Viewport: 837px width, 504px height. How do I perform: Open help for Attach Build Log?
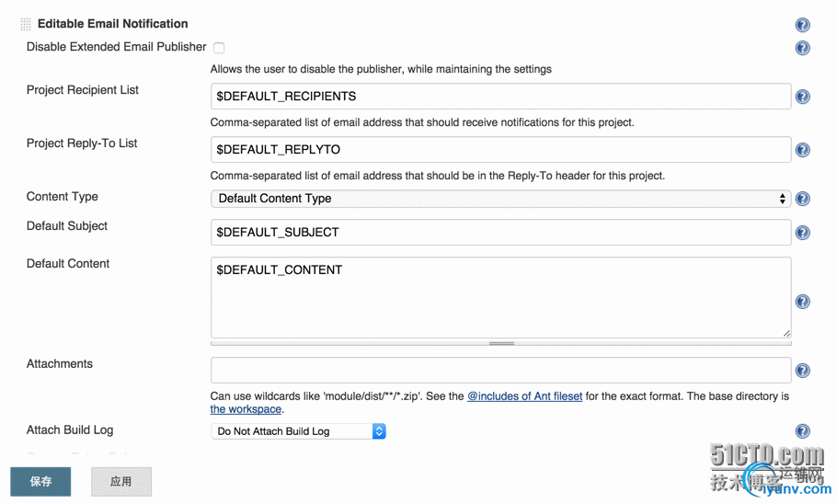pyautogui.click(x=802, y=431)
